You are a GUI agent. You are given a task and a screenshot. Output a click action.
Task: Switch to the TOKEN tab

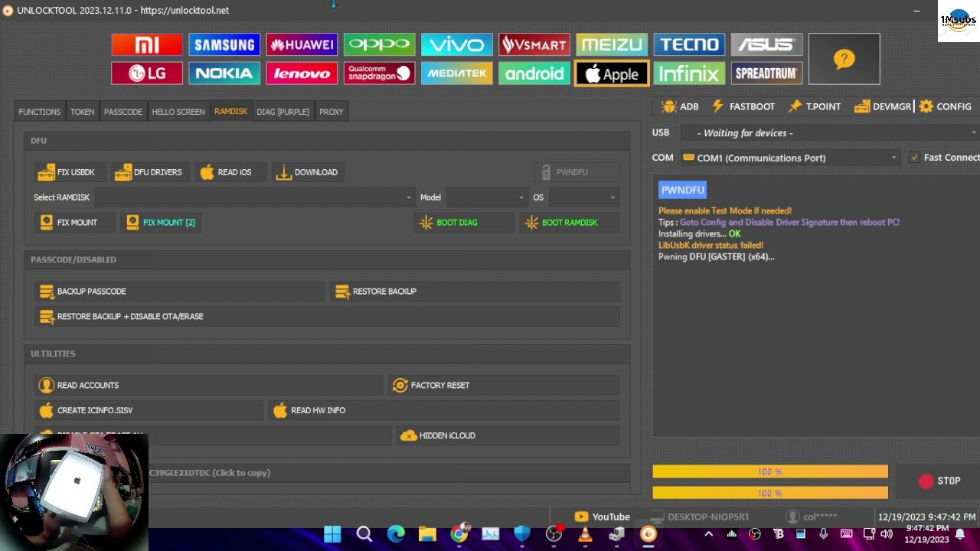(83, 112)
